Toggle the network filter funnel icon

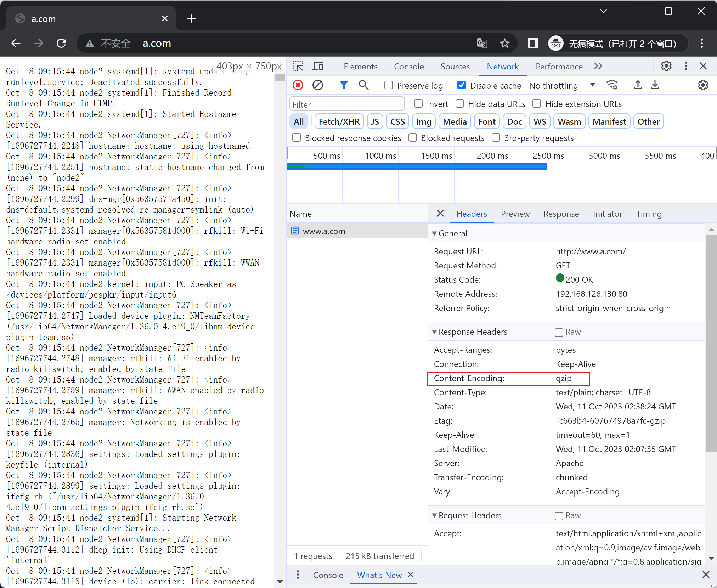click(x=344, y=85)
